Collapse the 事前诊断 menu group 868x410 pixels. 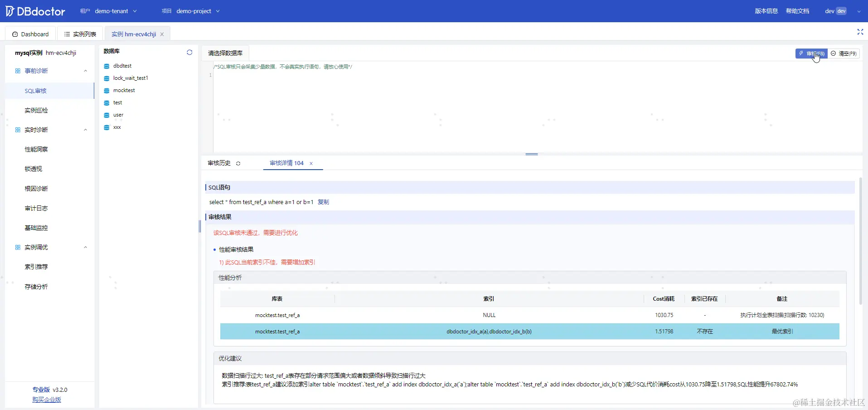point(85,71)
